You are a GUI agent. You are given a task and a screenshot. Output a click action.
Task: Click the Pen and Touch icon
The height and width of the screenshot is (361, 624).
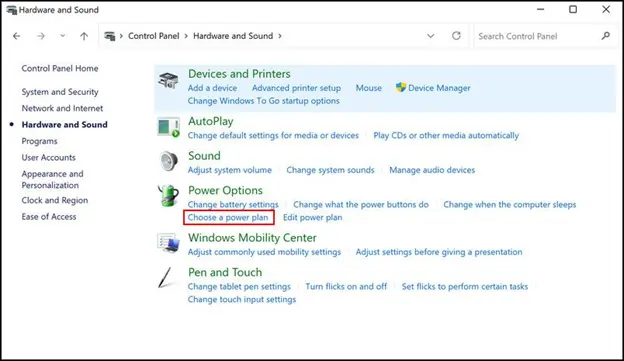click(x=165, y=277)
